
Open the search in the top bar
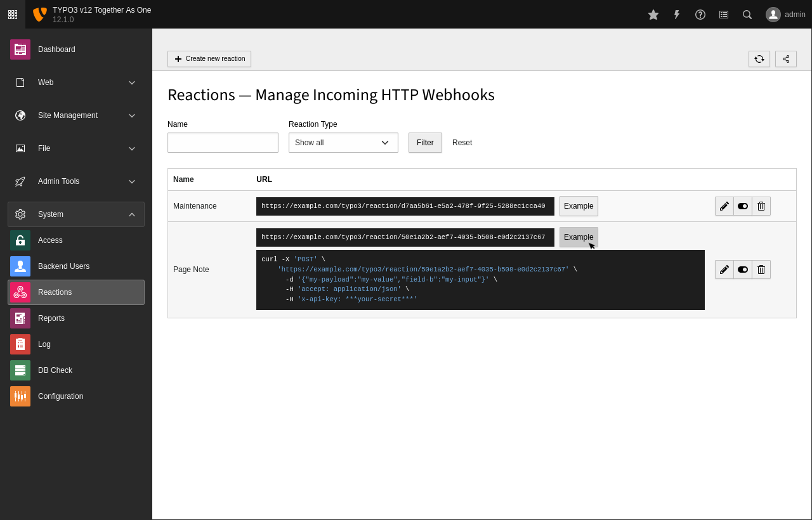747,14
